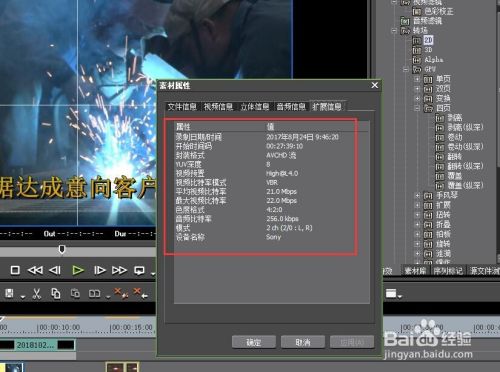Screen dimensions: 500x372
Task: Select the 涟漪 folder
Action: click(x=443, y=253)
